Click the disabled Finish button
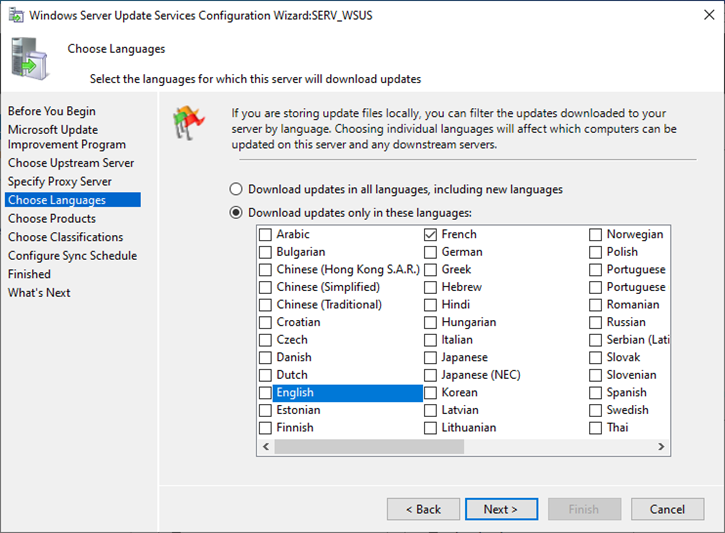Image resolution: width=725 pixels, height=533 pixels. tap(584, 509)
